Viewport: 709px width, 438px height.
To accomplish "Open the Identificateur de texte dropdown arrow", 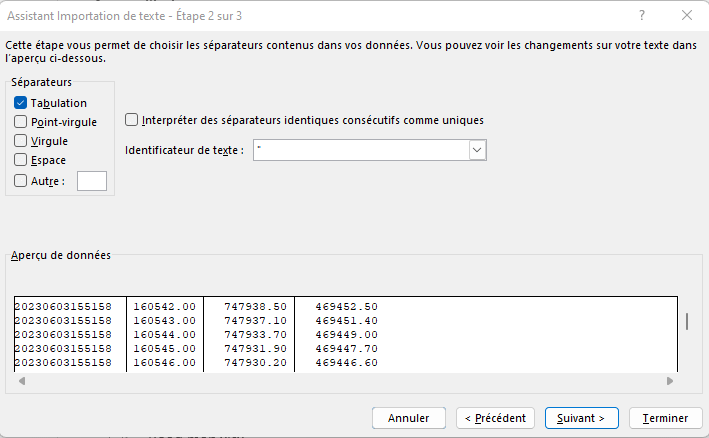I will pos(477,150).
